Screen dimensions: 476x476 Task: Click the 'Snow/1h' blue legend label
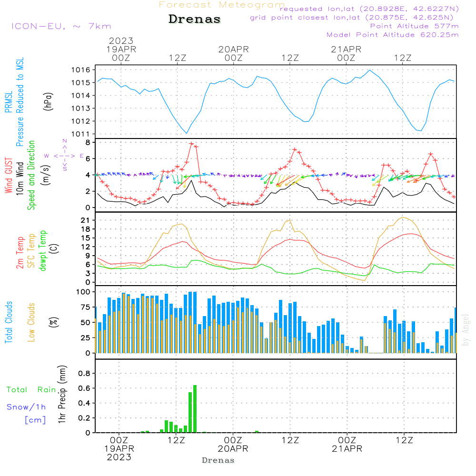pyautogui.click(x=26, y=407)
